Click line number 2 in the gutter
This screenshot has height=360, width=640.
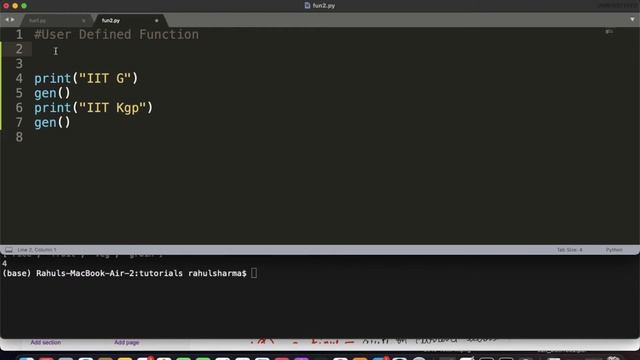19,49
